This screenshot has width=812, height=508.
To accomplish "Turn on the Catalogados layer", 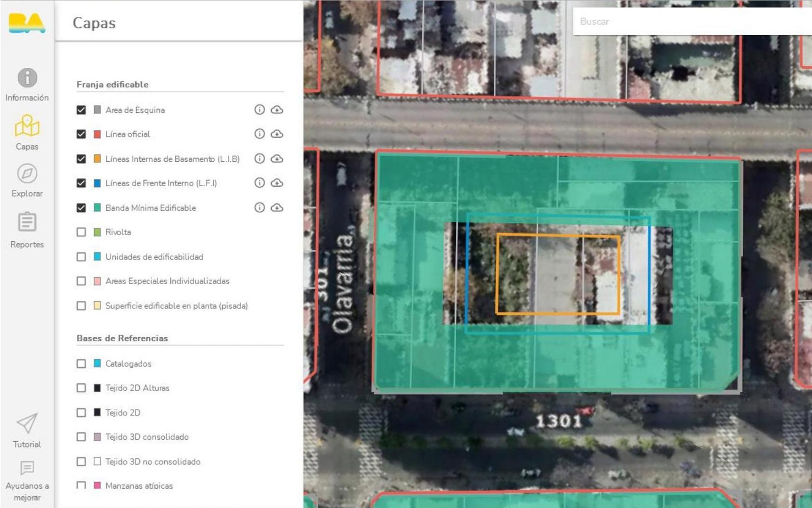I will [81, 364].
